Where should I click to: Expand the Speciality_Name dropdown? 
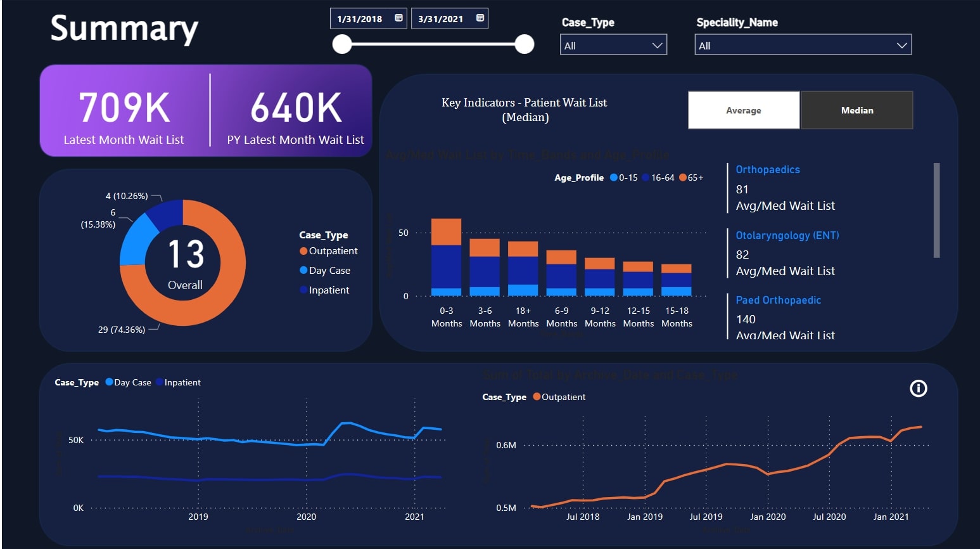tap(802, 45)
